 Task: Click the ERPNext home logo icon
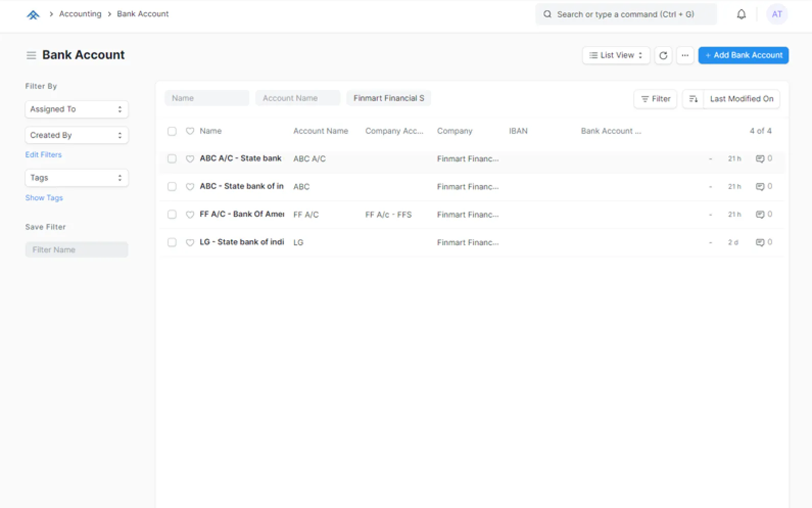(x=33, y=15)
